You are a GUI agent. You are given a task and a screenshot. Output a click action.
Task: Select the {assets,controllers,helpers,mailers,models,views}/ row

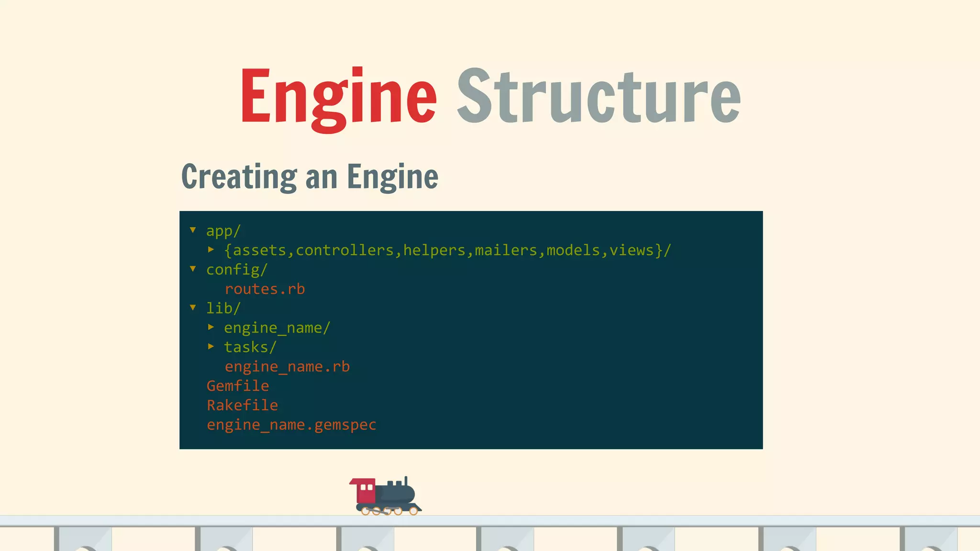[448, 250]
